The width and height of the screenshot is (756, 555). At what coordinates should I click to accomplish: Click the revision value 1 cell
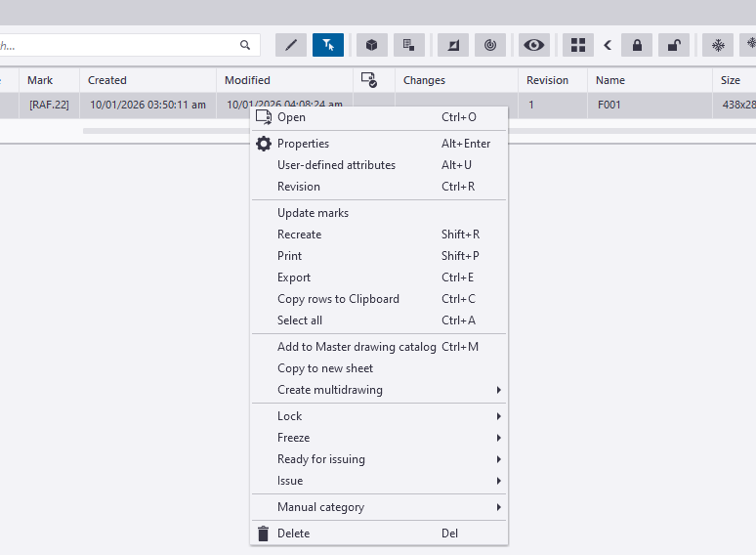[x=553, y=105]
